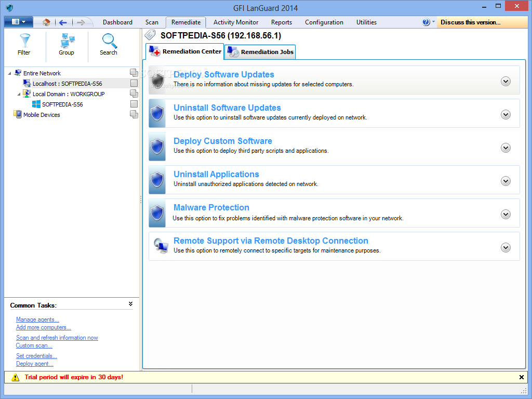Select the Remediate tab

coord(186,22)
